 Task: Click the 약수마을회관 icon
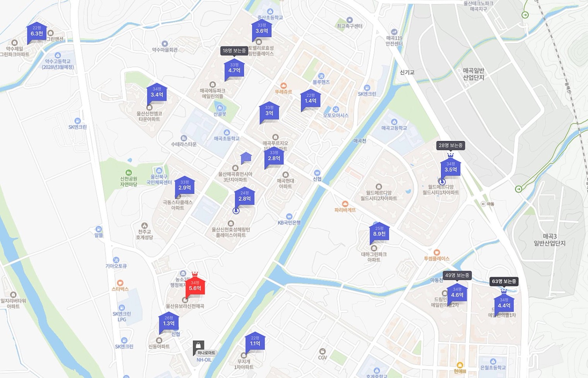pos(165,44)
